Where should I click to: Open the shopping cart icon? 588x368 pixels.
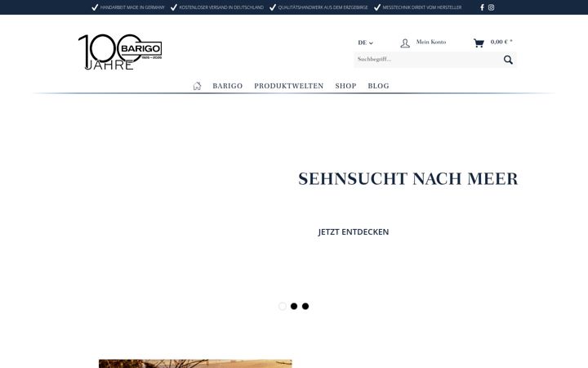(x=479, y=43)
